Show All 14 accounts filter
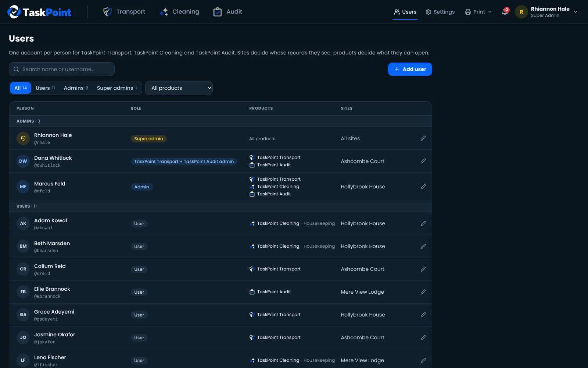 point(21,88)
